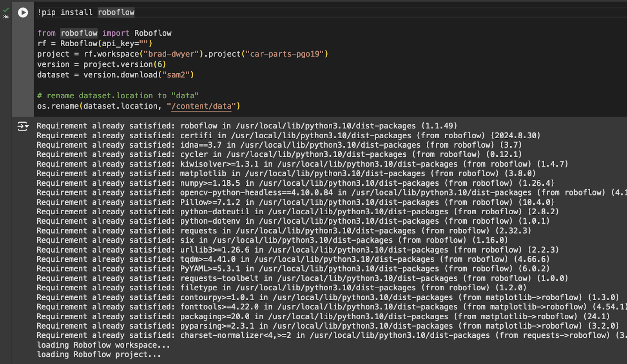Click output line for certifi requirement
The width and height of the screenshot is (627, 364).
[x=288, y=136]
